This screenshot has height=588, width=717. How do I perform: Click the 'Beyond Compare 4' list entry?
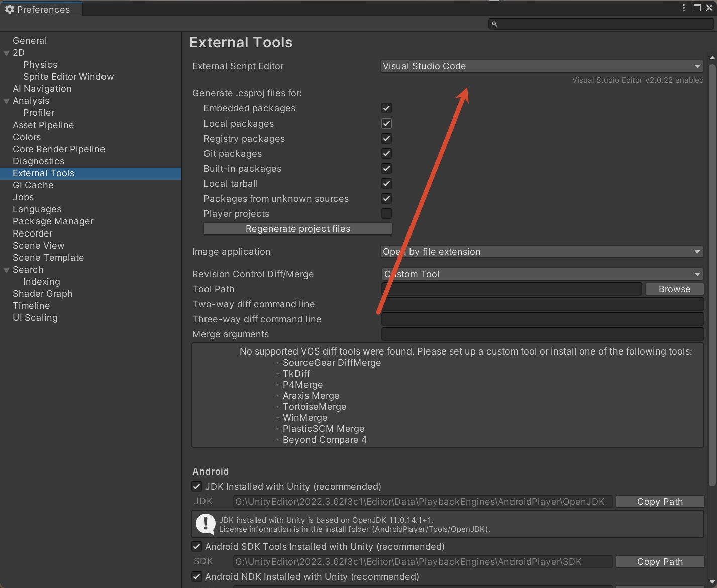click(325, 440)
